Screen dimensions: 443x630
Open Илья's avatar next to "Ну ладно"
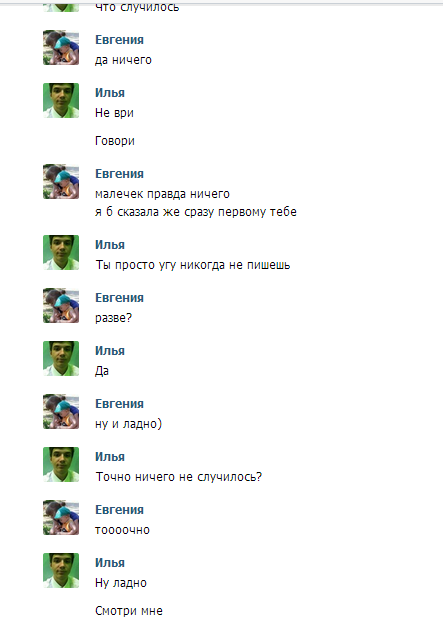61,571
